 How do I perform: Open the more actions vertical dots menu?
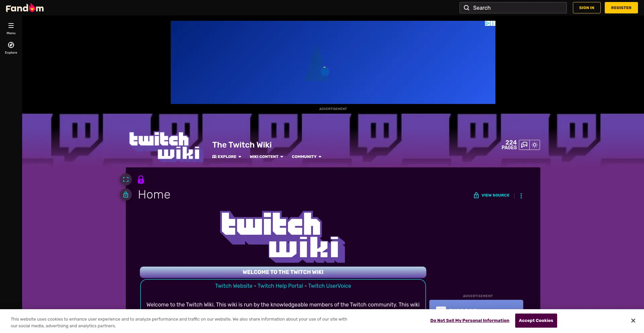(521, 196)
